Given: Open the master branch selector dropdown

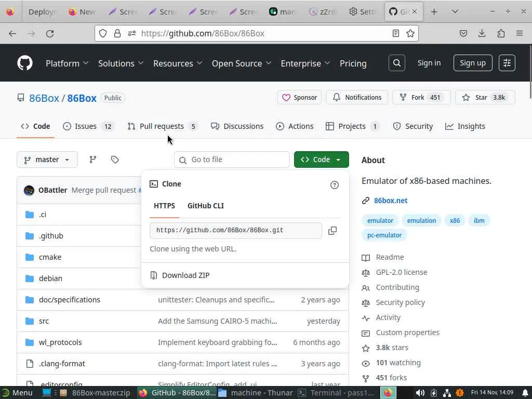Looking at the screenshot, I should pos(47,159).
